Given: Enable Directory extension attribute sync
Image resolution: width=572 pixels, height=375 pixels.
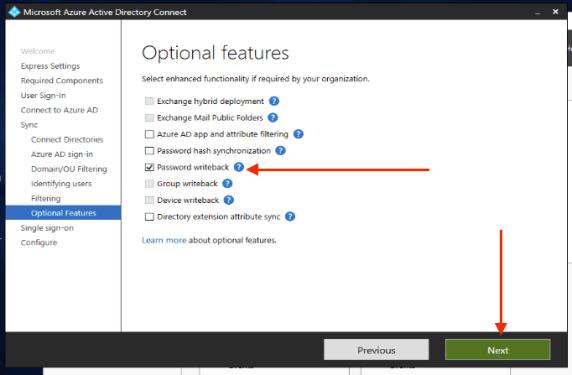Looking at the screenshot, I should [149, 217].
